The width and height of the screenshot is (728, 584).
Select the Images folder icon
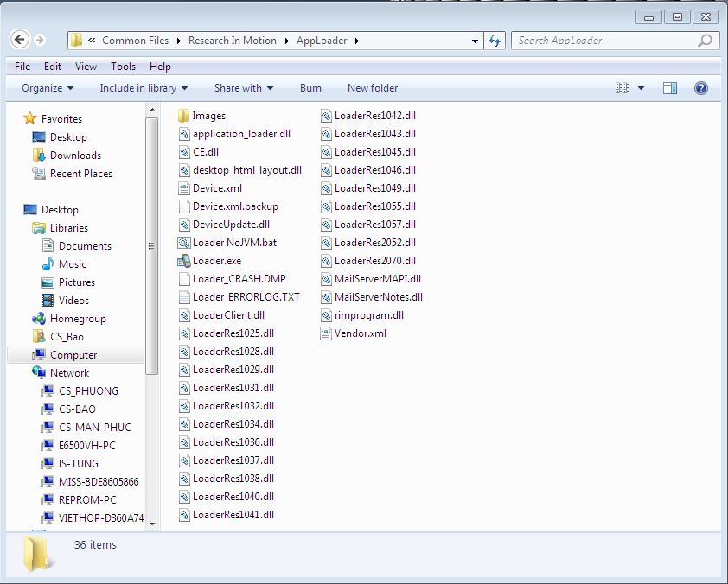pos(184,116)
